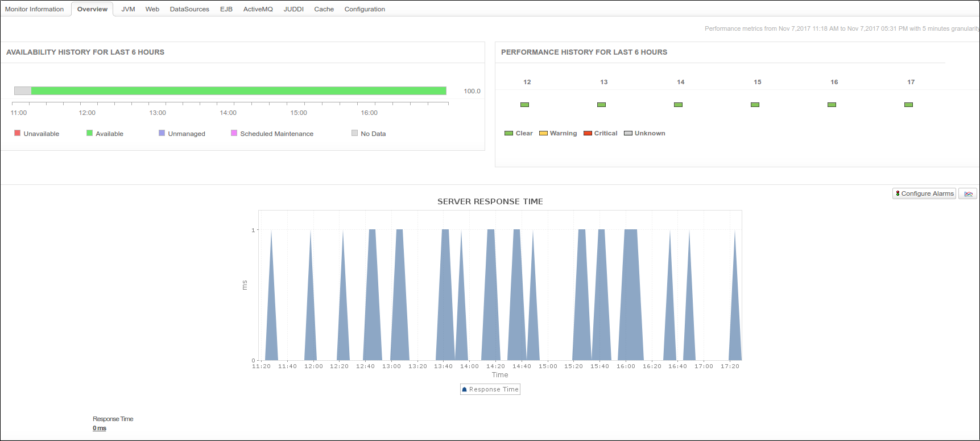Image resolution: width=980 pixels, height=441 pixels.
Task: Click the green status indicator under hour 13
Action: [x=601, y=105]
